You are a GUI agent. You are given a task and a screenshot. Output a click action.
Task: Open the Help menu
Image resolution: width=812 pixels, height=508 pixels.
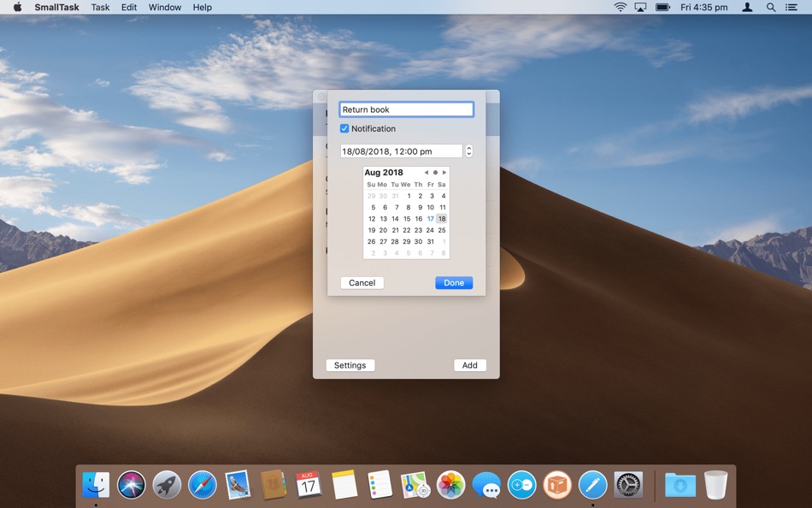click(x=202, y=7)
